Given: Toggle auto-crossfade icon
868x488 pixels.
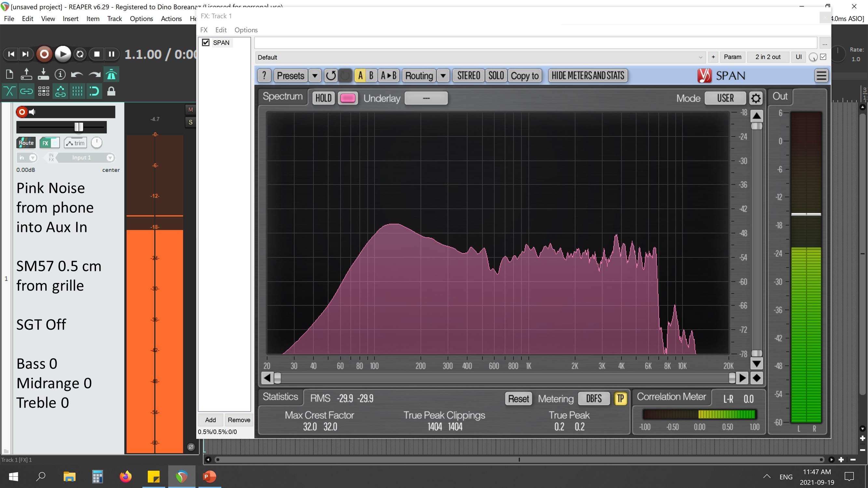Looking at the screenshot, I should pos(9,91).
